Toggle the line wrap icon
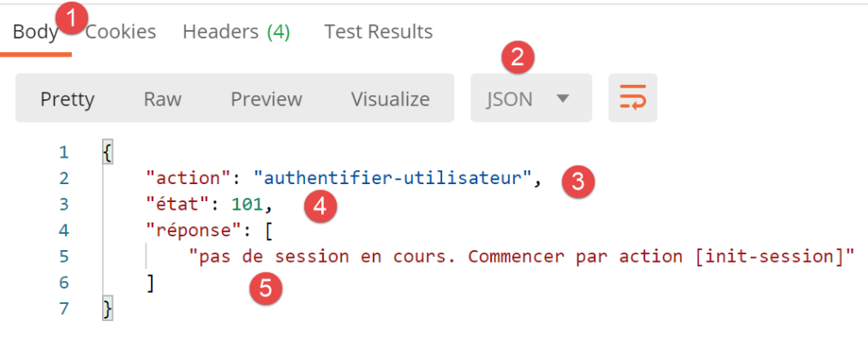This screenshot has width=868, height=352. tap(632, 98)
